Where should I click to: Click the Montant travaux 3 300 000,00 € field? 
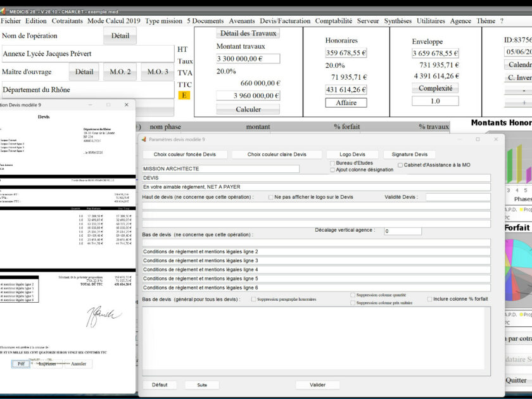pyautogui.click(x=248, y=59)
